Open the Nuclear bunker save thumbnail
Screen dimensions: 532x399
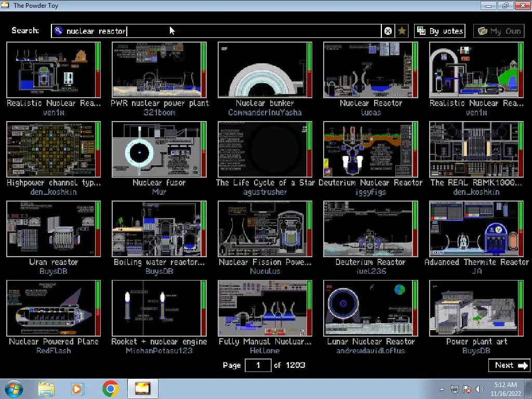(265, 70)
